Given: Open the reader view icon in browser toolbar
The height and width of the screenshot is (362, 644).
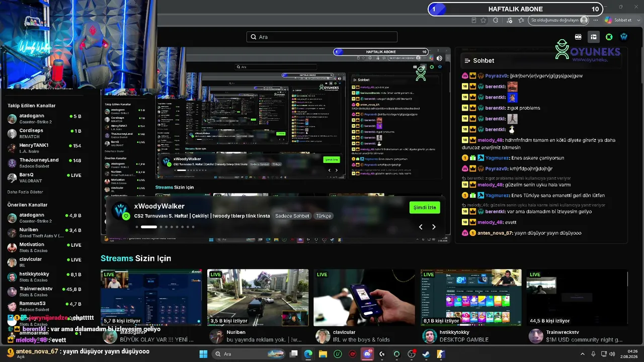Looking at the screenshot, I should [473, 20].
